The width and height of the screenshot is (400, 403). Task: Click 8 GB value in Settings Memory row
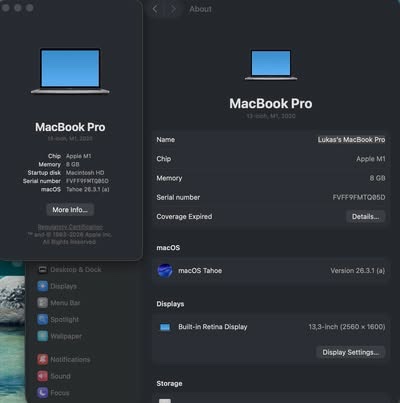point(377,178)
